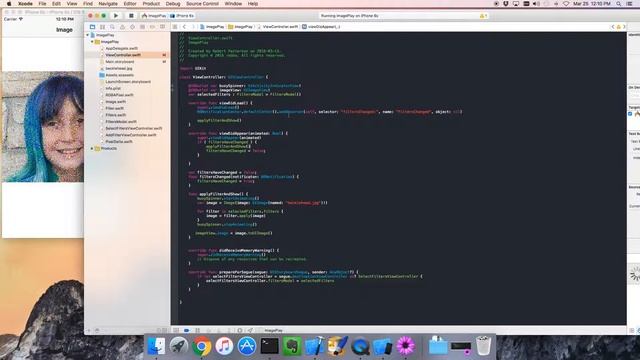Open Evernote from the Dock
The image size is (640, 360).
coord(292,346)
